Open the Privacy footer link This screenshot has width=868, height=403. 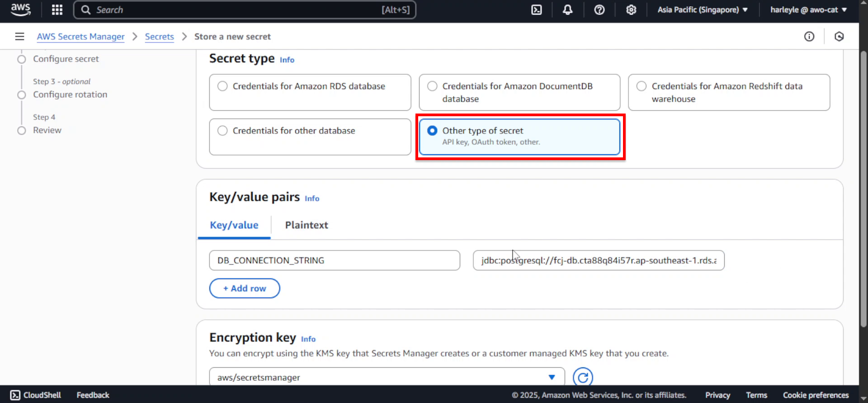click(717, 395)
